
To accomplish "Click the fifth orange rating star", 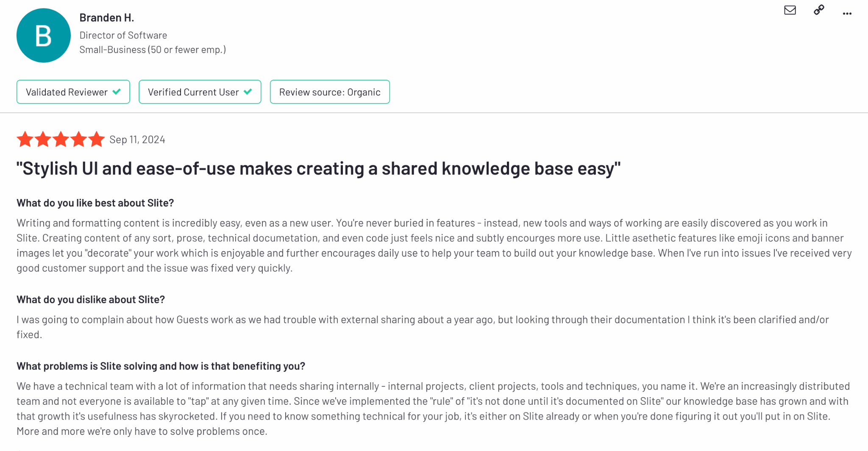I will coord(97,139).
